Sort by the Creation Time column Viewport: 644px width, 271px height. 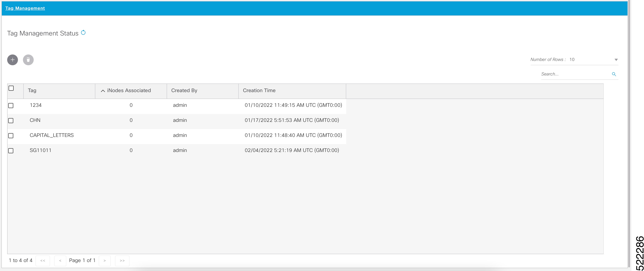[x=259, y=91]
